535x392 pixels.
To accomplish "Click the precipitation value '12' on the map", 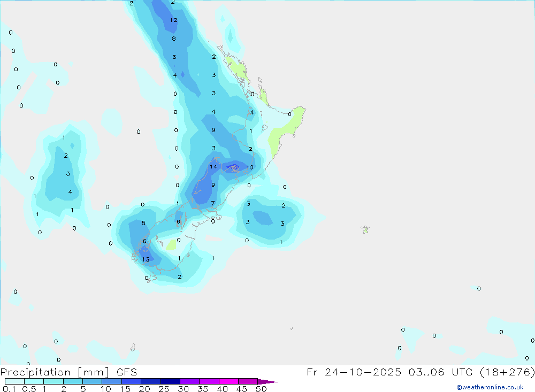I will coord(174,20).
